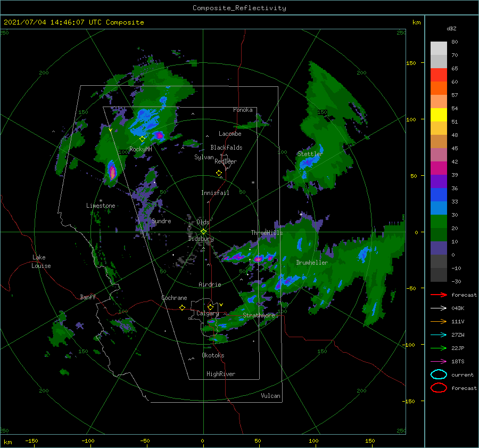Click the yellow station marker near RockyMH
Screen dimensions: 479x448
[142, 139]
